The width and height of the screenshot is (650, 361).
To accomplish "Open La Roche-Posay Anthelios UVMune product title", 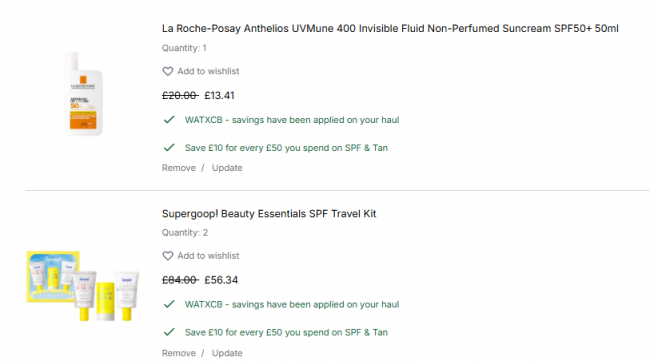I will (390, 29).
